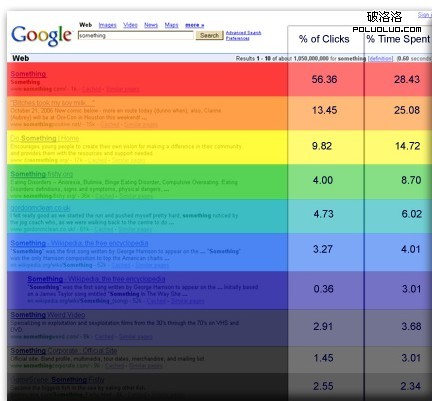This screenshot has height=401, width=432.
Task: Open the gordonmclean.co.uk result
Action: (40, 208)
